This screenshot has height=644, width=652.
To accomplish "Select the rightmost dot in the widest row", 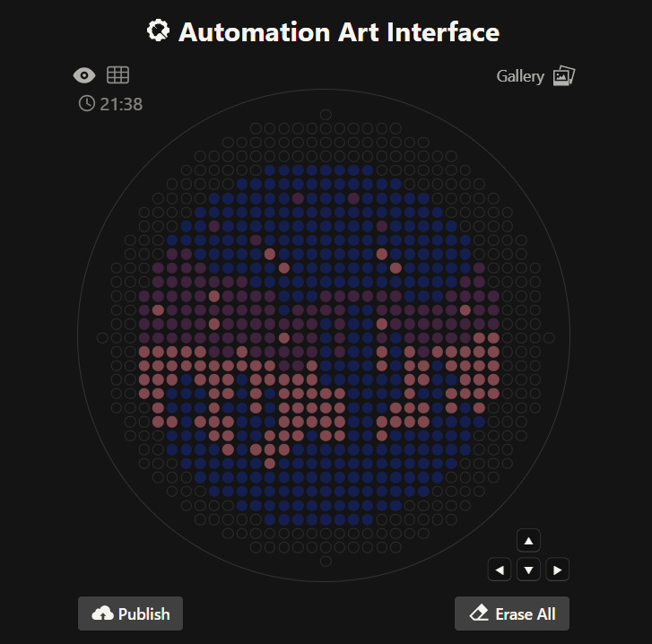I will pos(549,338).
